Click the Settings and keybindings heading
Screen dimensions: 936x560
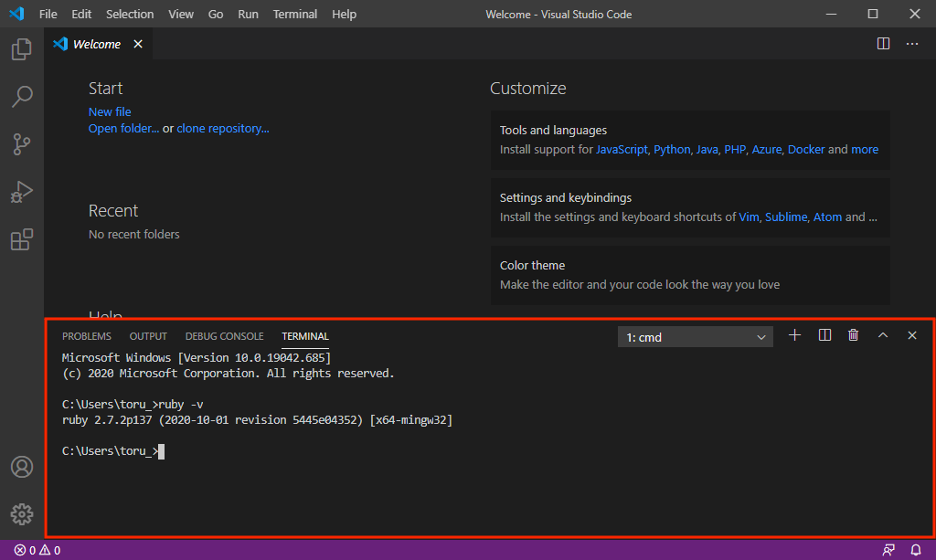tap(565, 197)
